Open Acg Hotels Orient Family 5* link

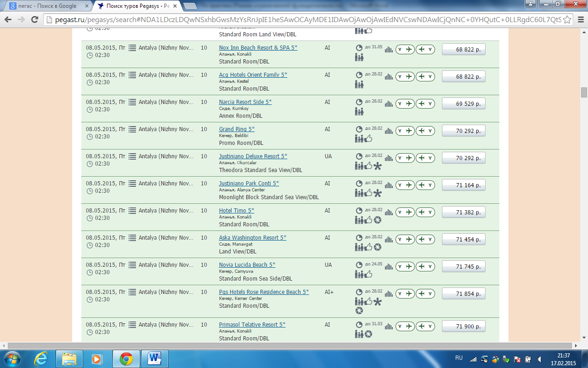coord(253,75)
